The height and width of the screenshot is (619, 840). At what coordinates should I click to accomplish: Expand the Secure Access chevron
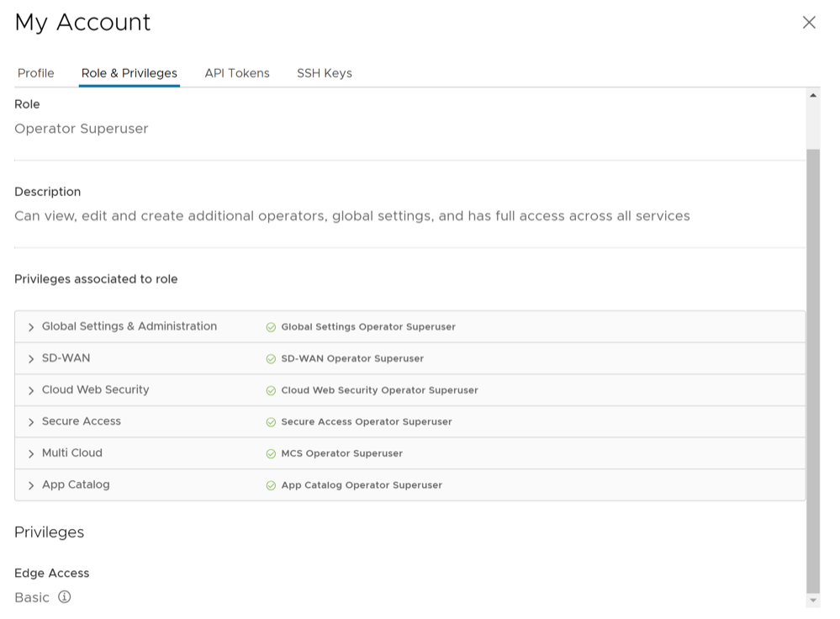31,422
